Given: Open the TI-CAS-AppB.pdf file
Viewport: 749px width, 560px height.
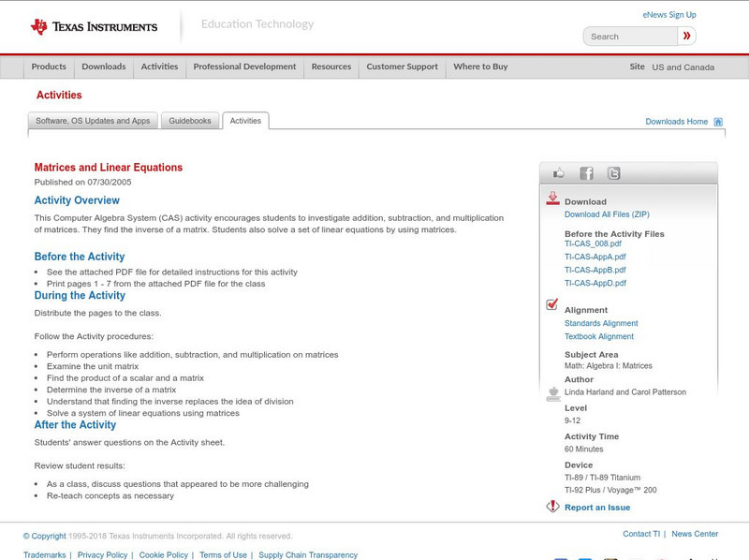Looking at the screenshot, I should (595, 270).
